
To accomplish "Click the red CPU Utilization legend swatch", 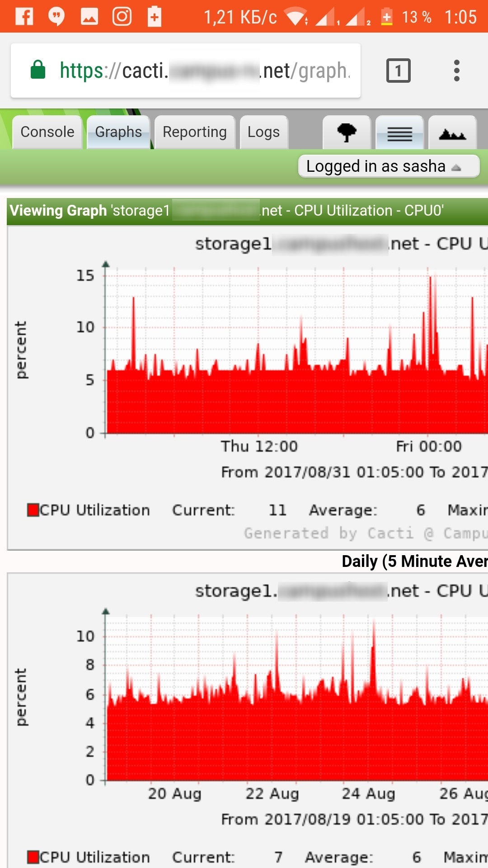I will pyautogui.click(x=32, y=509).
